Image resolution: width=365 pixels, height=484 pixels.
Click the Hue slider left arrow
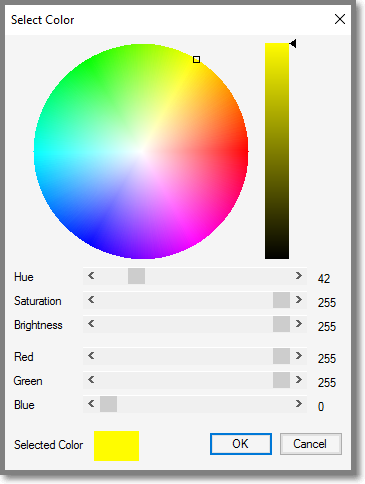[91, 276]
